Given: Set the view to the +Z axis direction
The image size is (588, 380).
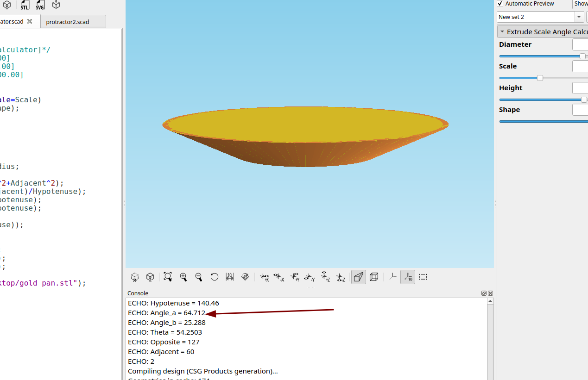Looking at the screenshot, I should coord(326,277).
